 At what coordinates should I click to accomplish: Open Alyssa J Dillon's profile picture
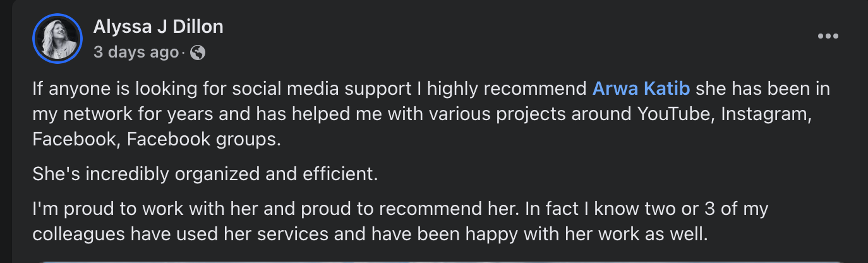coord(57,39)
